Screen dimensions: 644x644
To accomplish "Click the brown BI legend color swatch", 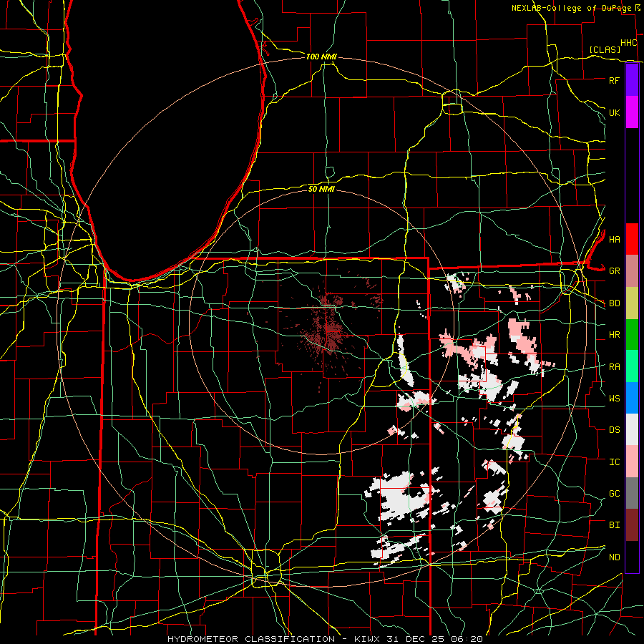I will click(632, 525).
